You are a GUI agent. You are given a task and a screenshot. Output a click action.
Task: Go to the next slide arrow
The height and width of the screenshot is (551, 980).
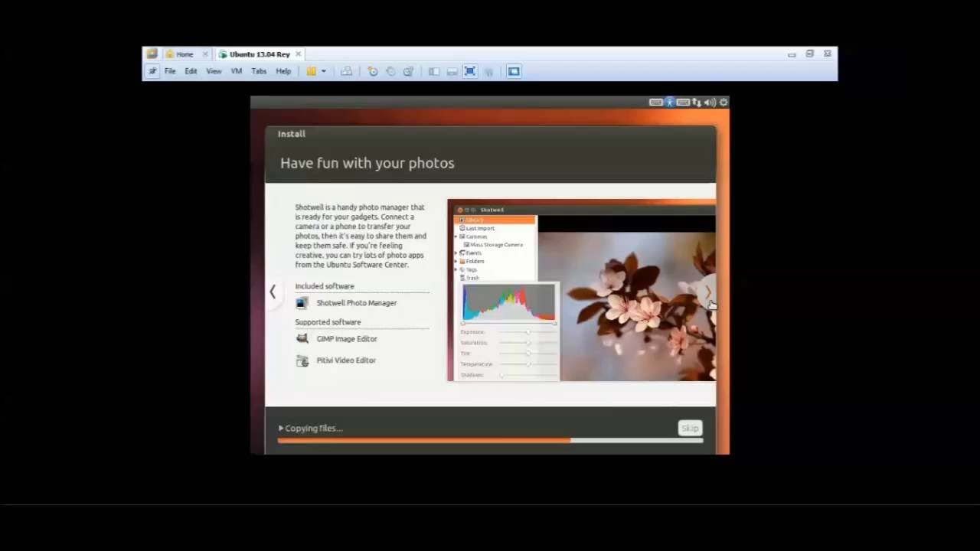[708, 292]
